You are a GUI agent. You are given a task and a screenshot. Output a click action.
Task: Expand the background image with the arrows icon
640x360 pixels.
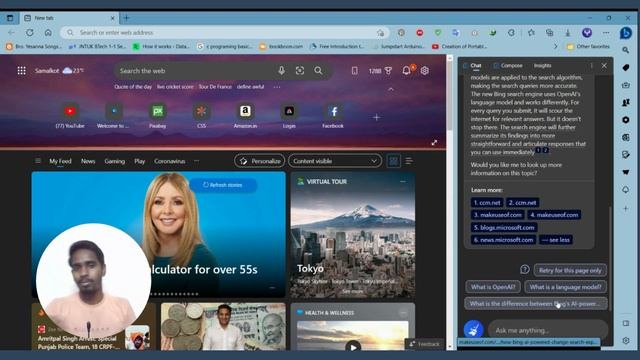tap(434, 142)
